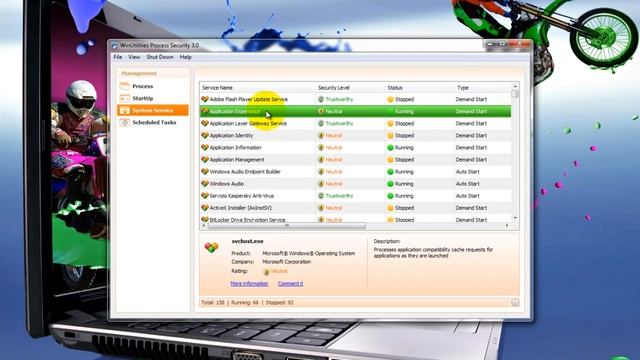Click the round status bar icon

pos(515,302)
